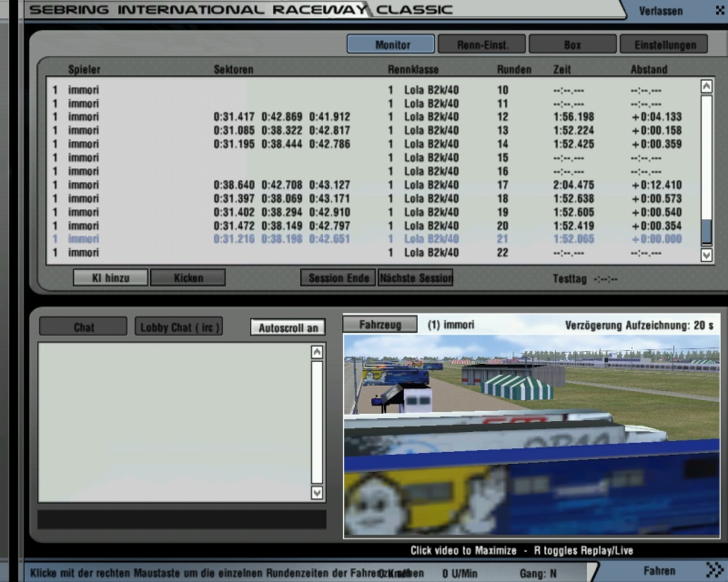The width and height of the screenshot is (728, 582).
Task: Advance with the Nächste Session button
Action: coord(415,277)
